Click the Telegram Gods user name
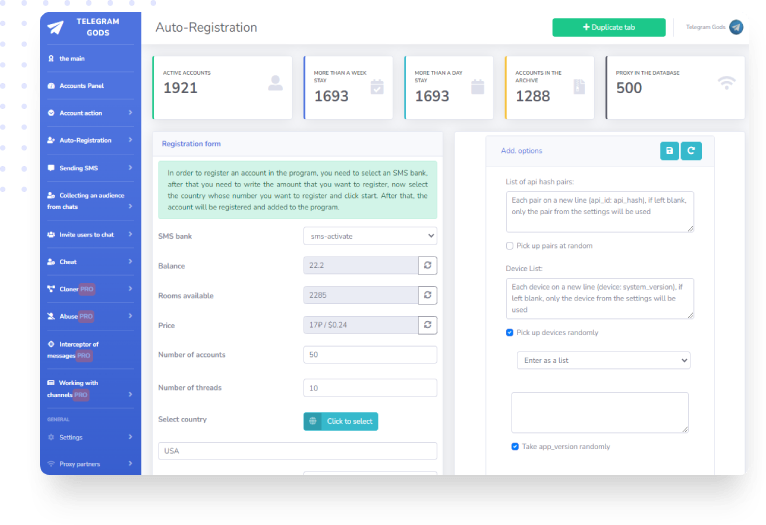The height and width of the screenshot is (525, 766). pyautogui.click(x=705, y=27)
